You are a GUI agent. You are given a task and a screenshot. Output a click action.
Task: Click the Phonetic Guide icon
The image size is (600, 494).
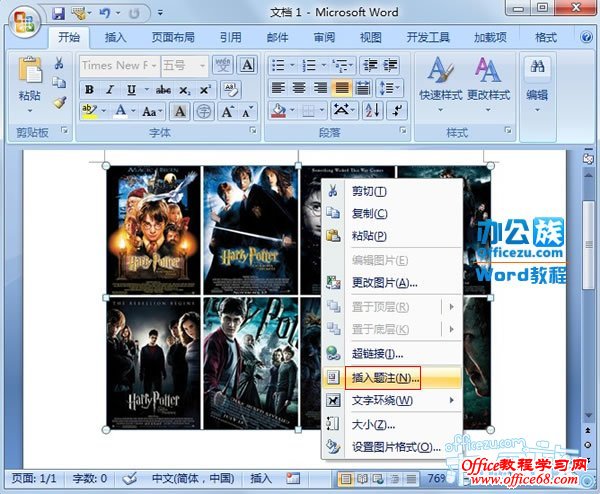click(223, 65)
